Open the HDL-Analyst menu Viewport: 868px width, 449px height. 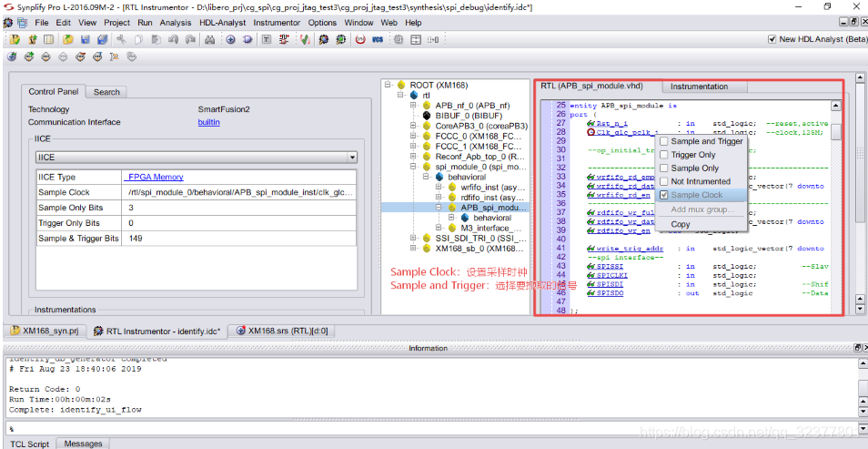(222, 23)
